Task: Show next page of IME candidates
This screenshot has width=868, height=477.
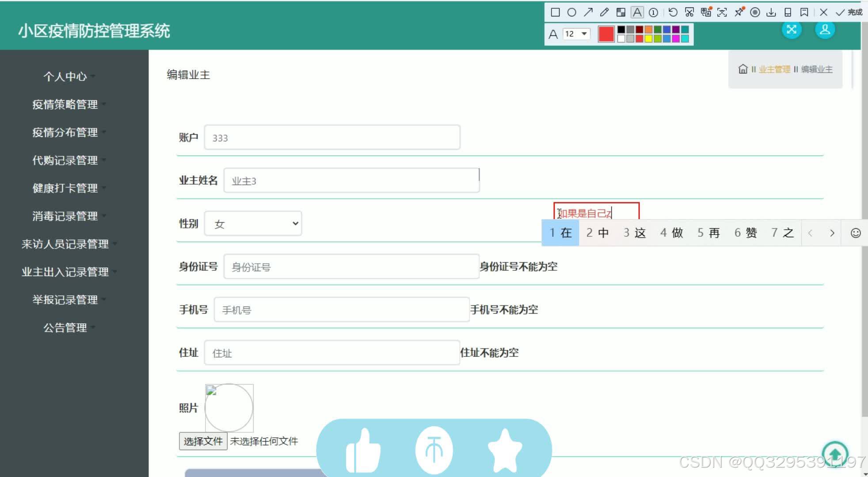Action: (832, 233)
